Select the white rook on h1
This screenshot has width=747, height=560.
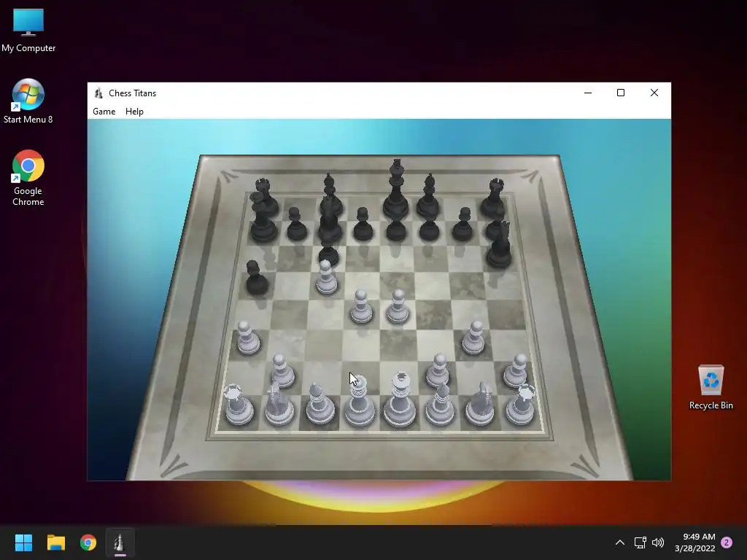521,404
